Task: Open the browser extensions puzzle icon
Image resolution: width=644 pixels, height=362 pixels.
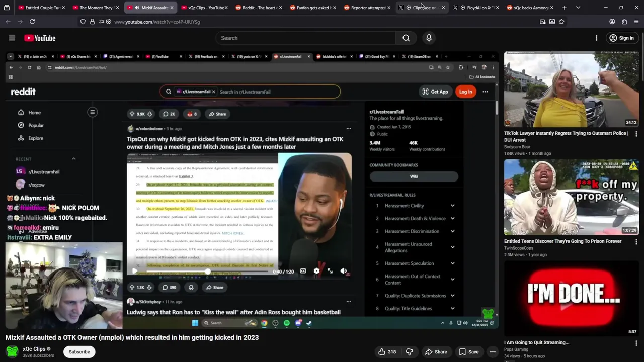Action: click(x=624, y=22)
